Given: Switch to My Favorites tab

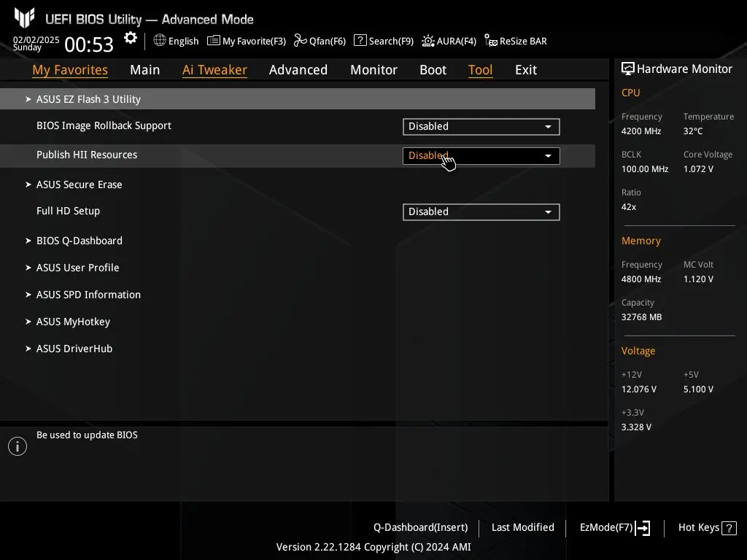Looking at the screenshot, I should 70,69.
